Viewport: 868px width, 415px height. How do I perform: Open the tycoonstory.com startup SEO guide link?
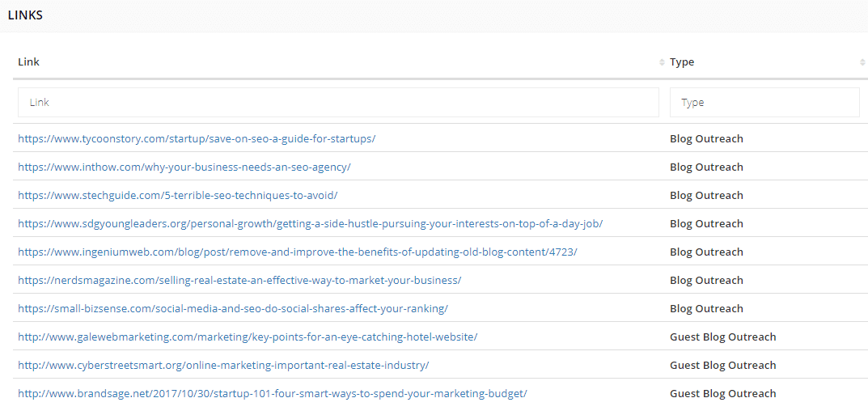197,138
